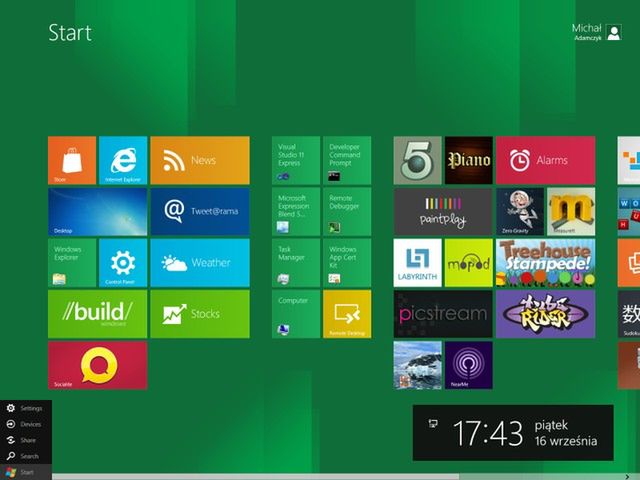Launch Treehouse Stampede game
640x480 pixels.
[546, 263]
